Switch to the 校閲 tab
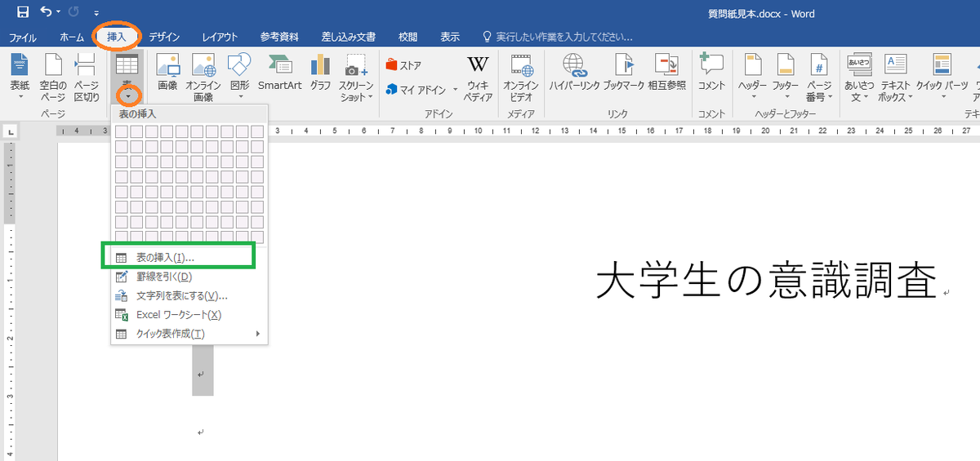 408,37
